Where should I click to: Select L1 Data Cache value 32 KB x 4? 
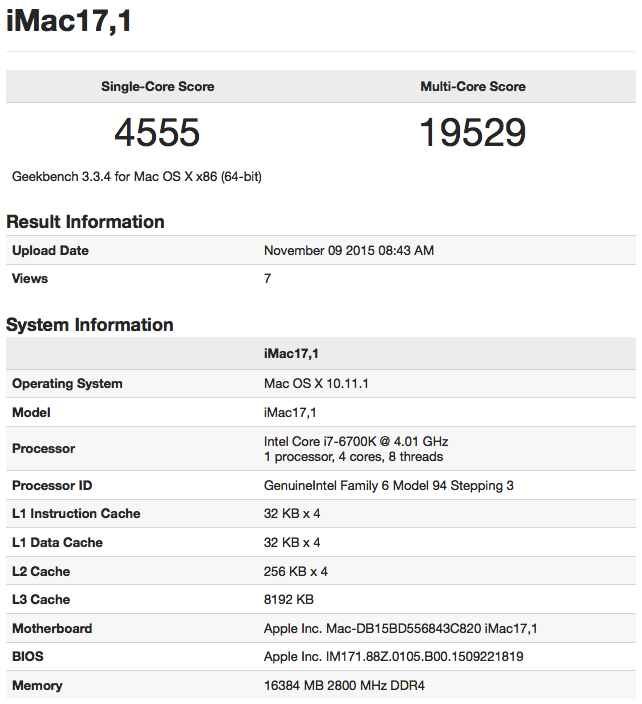(x=292, y=542)
